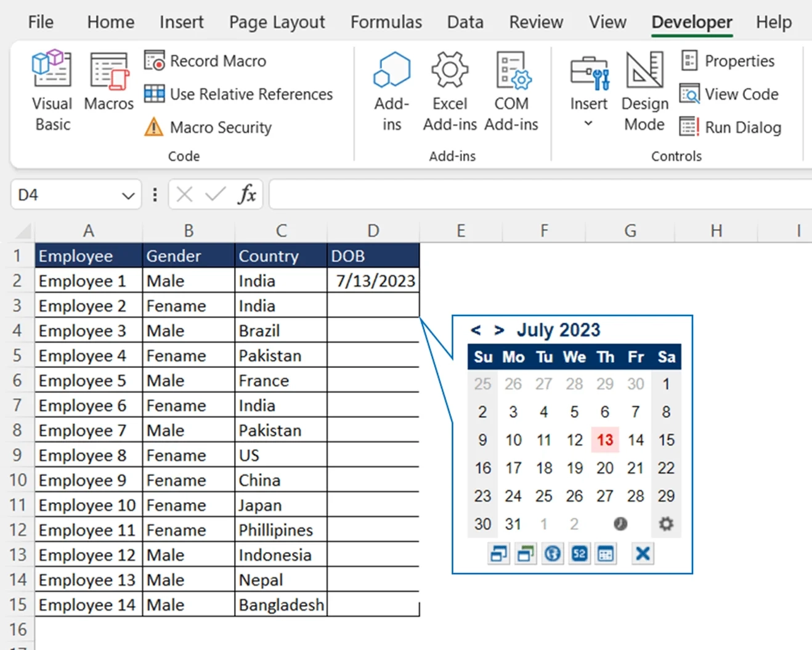Open the Help tab
This screenshot has height=650, width=812.
(x=774, y=22)
